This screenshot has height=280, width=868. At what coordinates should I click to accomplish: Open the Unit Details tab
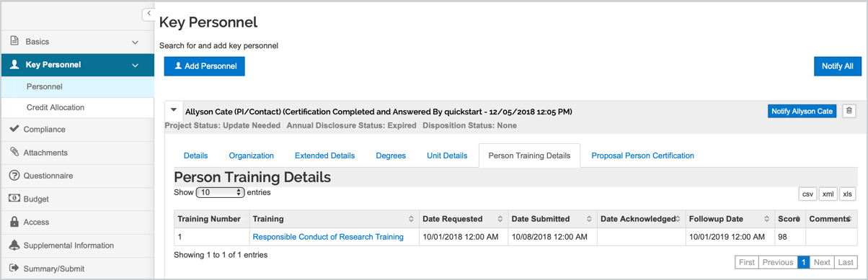[447, 155]
